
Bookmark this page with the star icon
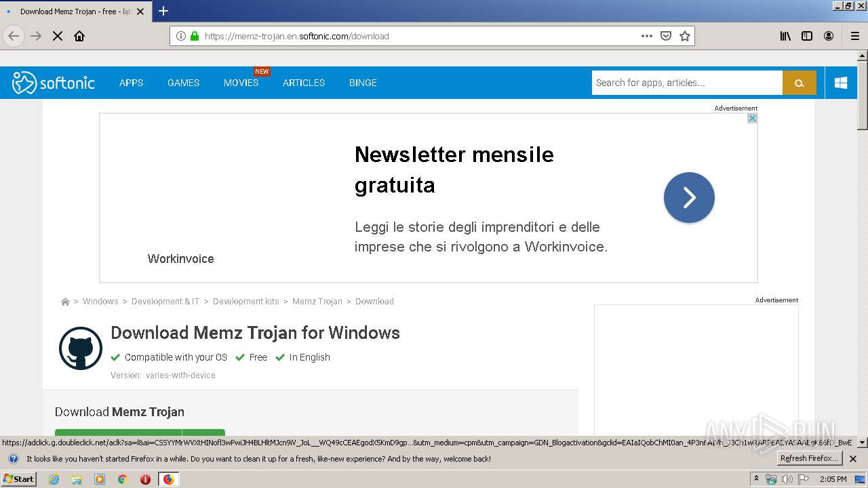point(685,36)
